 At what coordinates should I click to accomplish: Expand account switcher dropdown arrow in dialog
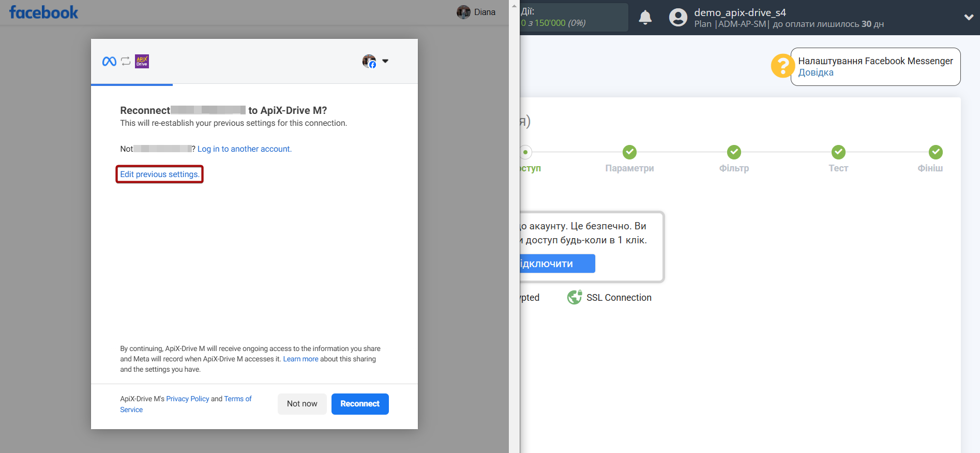pos(385,61)
